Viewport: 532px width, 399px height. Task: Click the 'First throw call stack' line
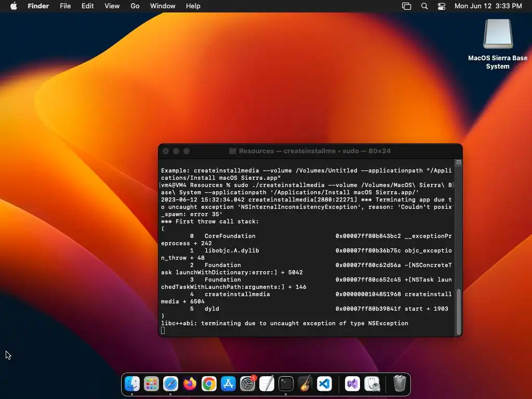click(210, 221)
